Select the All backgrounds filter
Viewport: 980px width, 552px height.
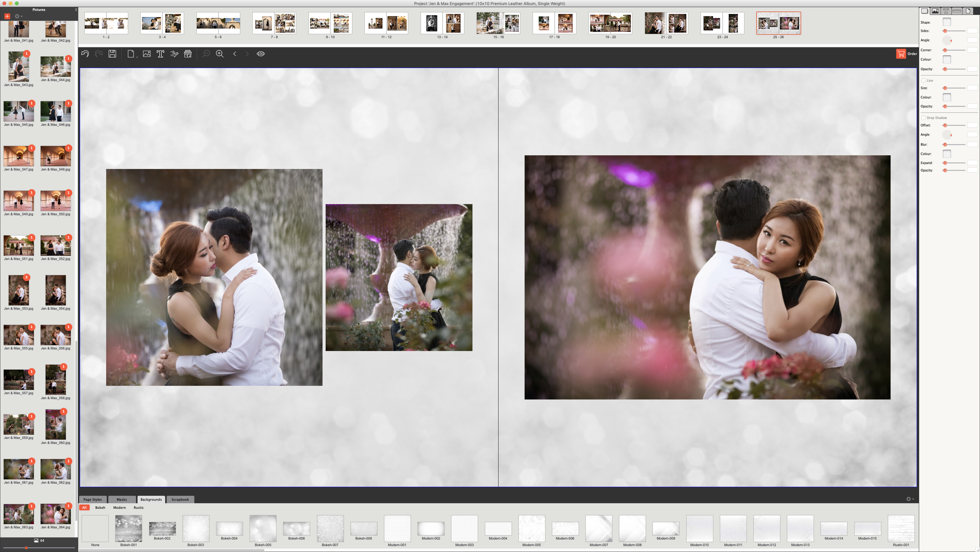84,507
